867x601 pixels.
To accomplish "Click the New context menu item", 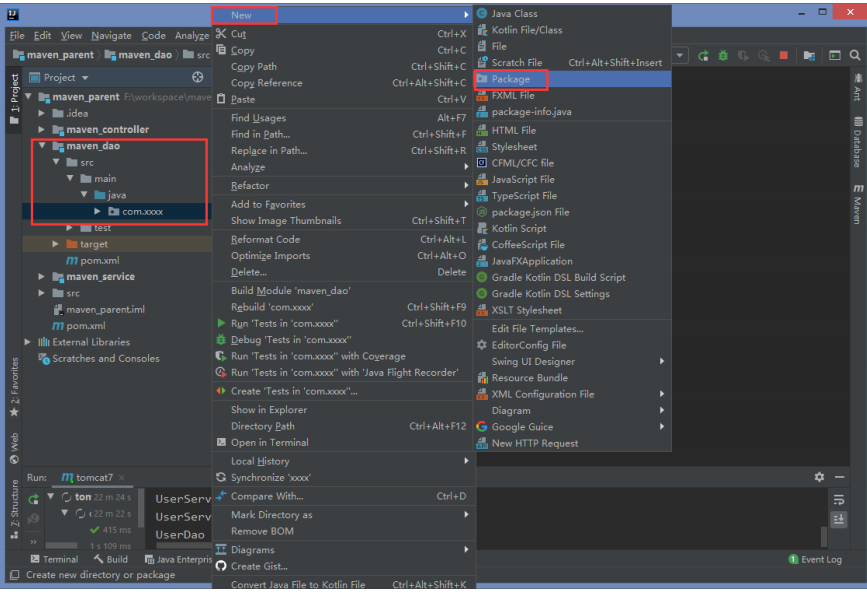I will [x=341, y=15].
